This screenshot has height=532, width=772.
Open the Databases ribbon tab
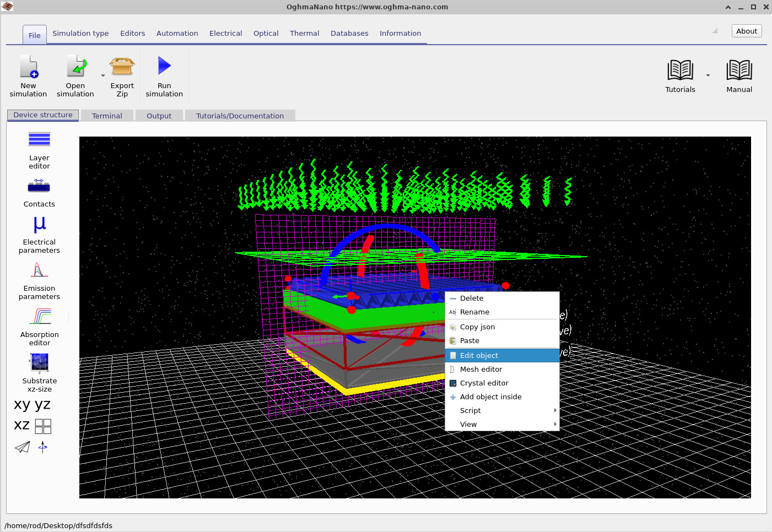(x=349, y=33)
